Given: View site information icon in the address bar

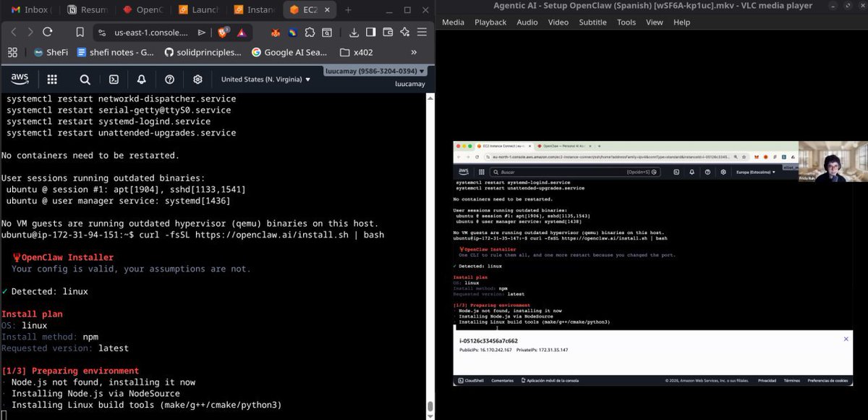Looking at the screenshot, I should pos(103,33).
